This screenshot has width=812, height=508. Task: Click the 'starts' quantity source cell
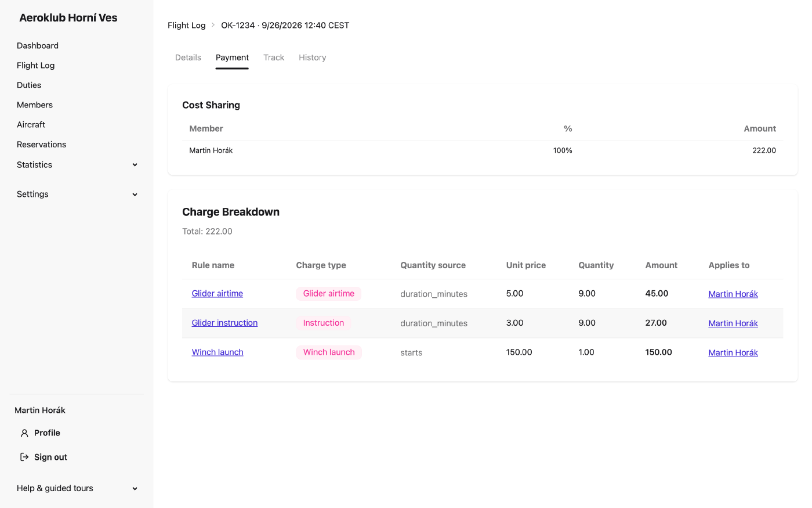tap(411, 353)
